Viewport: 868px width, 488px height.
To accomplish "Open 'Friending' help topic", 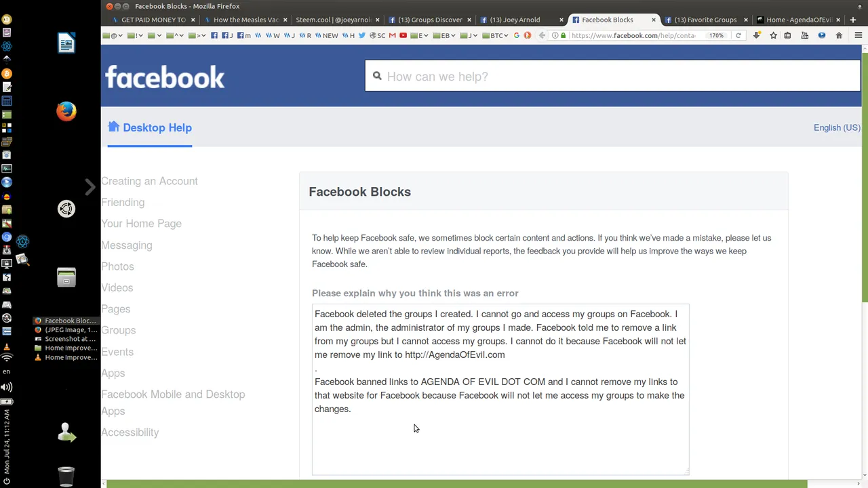I will [123, 202].
